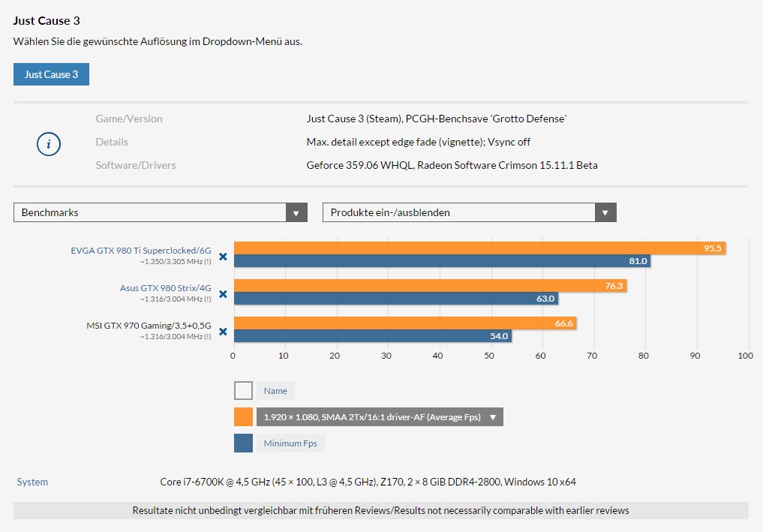Remove EVGA GTX 980 Ti with X icon

click(x=223, y=257)
